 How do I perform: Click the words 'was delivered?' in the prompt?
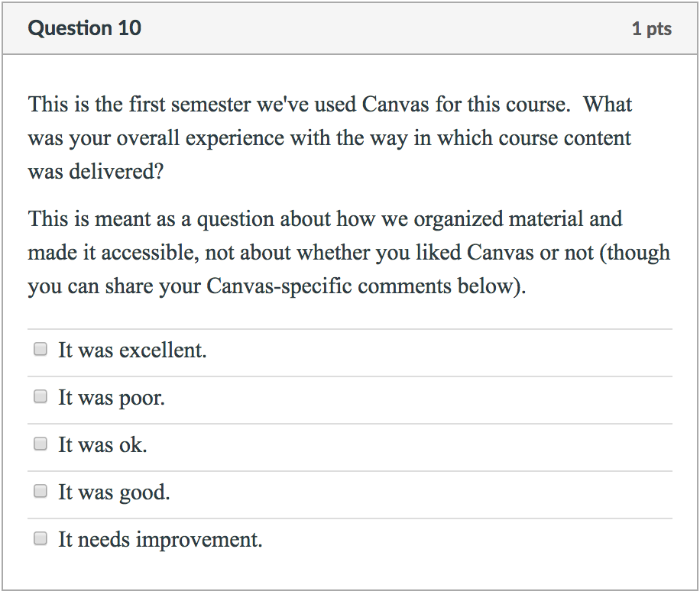tap(96, 172)
